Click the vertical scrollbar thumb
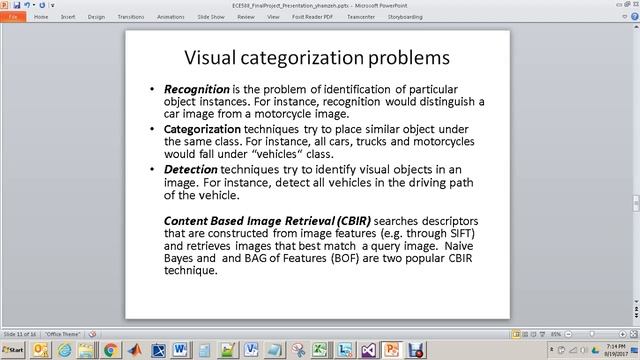The image size is (640, 360). (x=636, y=203)
